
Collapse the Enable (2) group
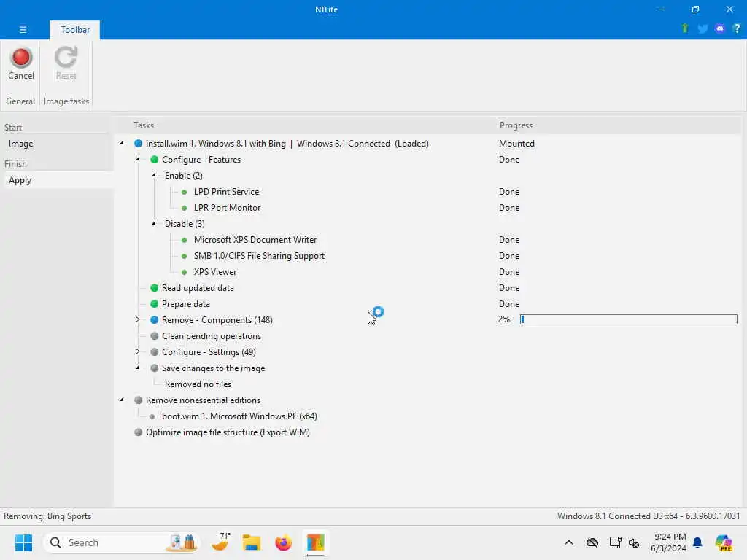(154, 175)
